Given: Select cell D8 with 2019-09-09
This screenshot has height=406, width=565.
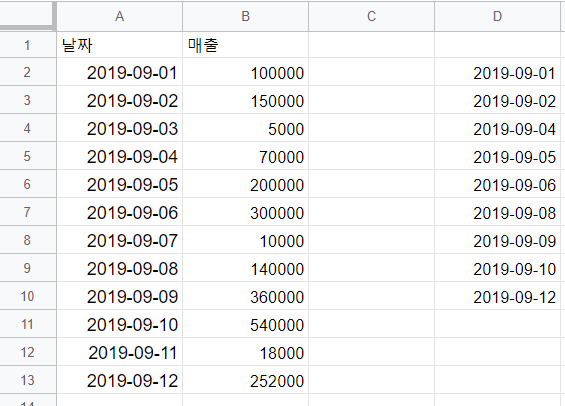Looking at the screenshot, I should point(497,240).
